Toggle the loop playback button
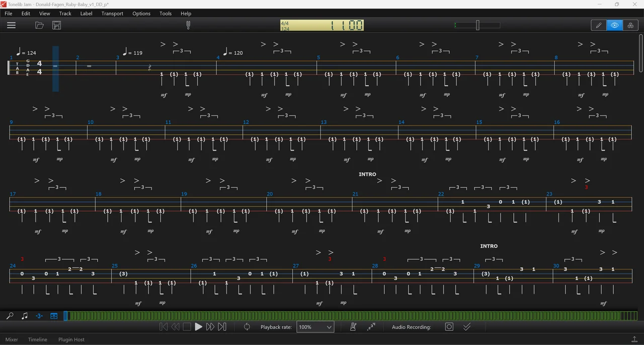 [x=247, y=327]
